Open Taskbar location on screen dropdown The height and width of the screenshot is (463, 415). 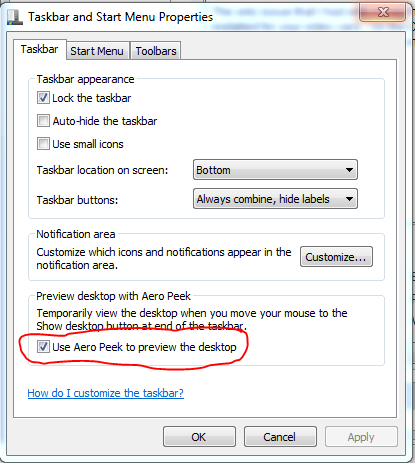275,170
